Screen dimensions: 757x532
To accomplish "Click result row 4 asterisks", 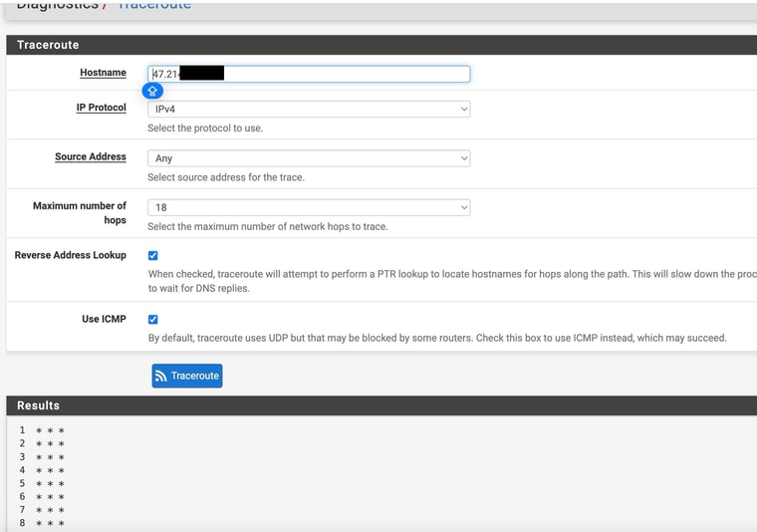I will coord(50,469).
